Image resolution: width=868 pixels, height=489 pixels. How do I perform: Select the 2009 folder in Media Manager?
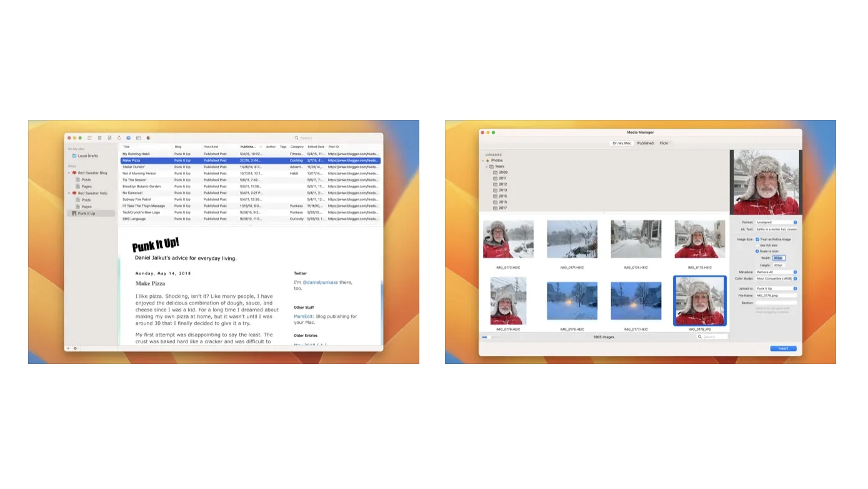click(x=501, y=173)
